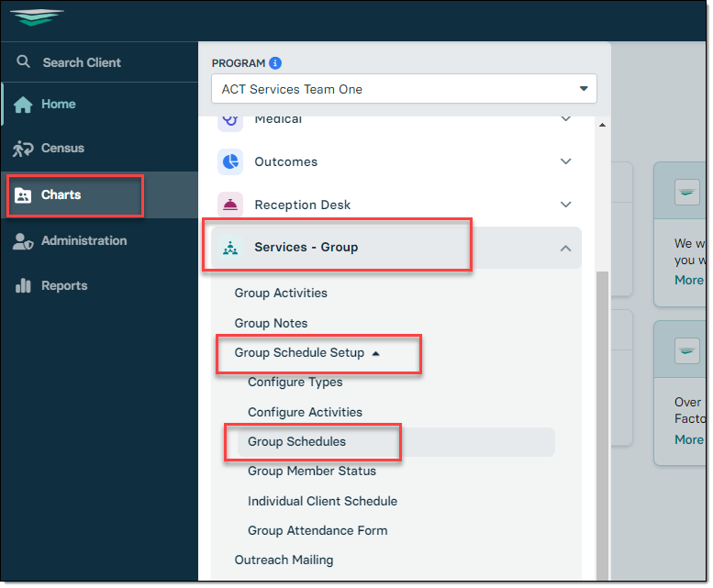Expand the Reception Desk section chevron

(x=565, y=205)
